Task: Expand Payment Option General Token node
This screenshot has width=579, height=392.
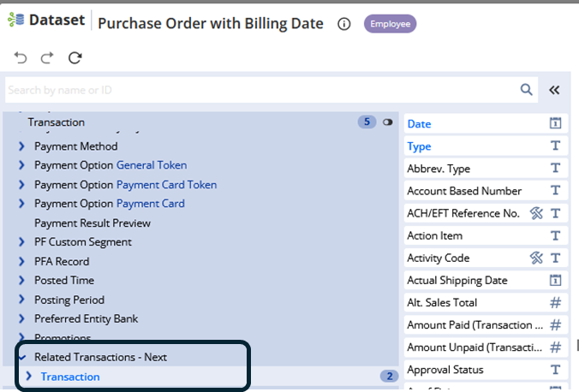Action: tap(21, 165)
